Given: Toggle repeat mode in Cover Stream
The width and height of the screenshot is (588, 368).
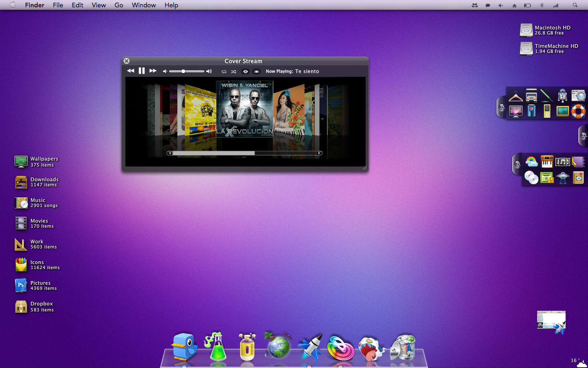Looking at the screenshot, I should click(224, 72).
